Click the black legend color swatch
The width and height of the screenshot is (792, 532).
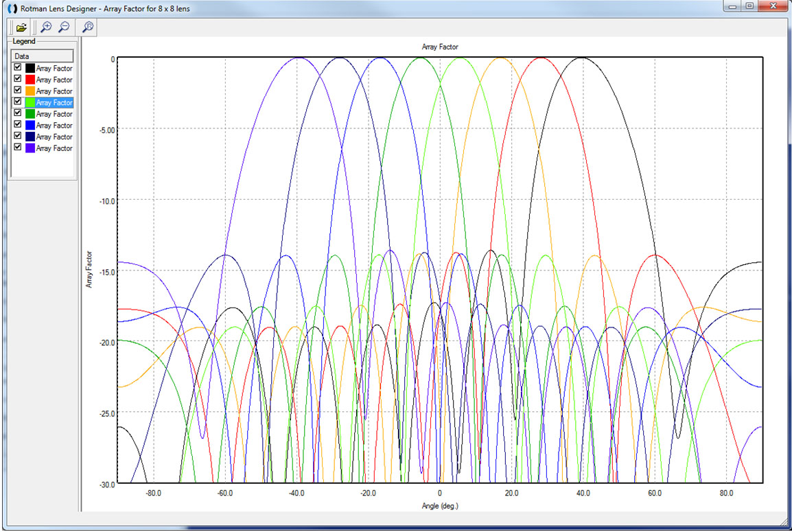(30, 68)
